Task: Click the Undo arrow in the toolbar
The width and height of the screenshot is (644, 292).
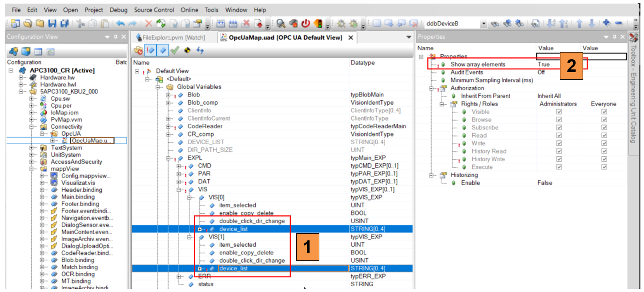Action: coord(121,24)
